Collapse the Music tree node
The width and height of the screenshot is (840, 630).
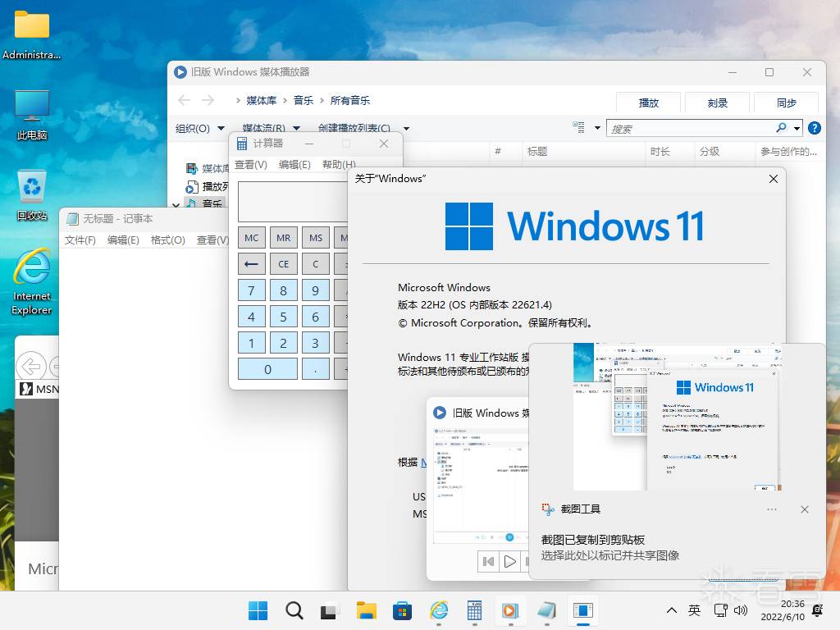coord(176,204)
